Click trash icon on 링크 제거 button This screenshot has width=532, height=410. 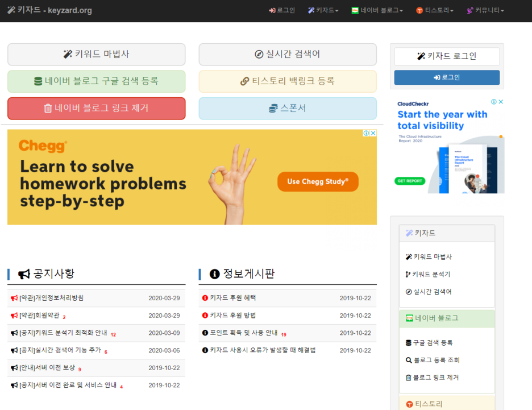48,108
